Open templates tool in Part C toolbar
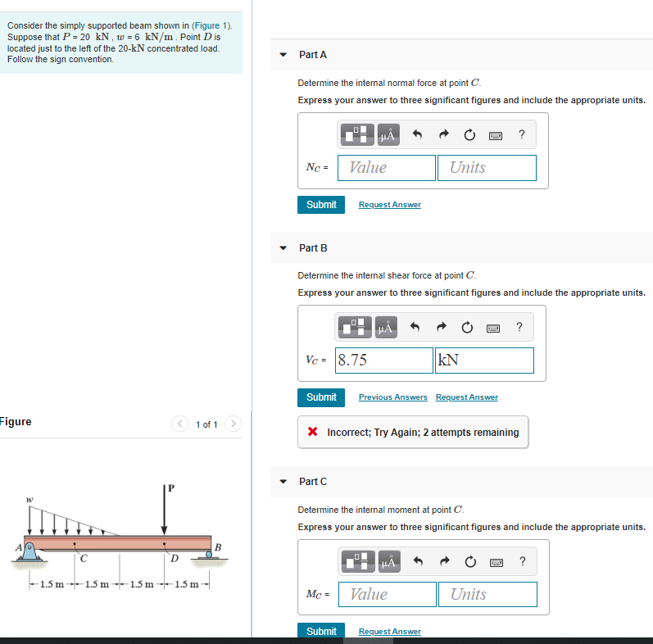 tap(358, 561)
